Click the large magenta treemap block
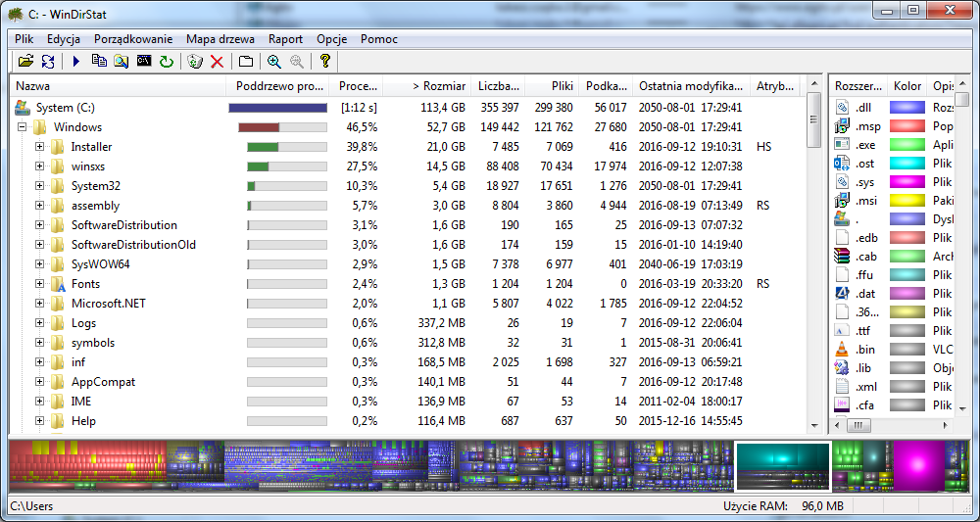The width and height of the screenshot is (980, 522). (x=918, y=466)
